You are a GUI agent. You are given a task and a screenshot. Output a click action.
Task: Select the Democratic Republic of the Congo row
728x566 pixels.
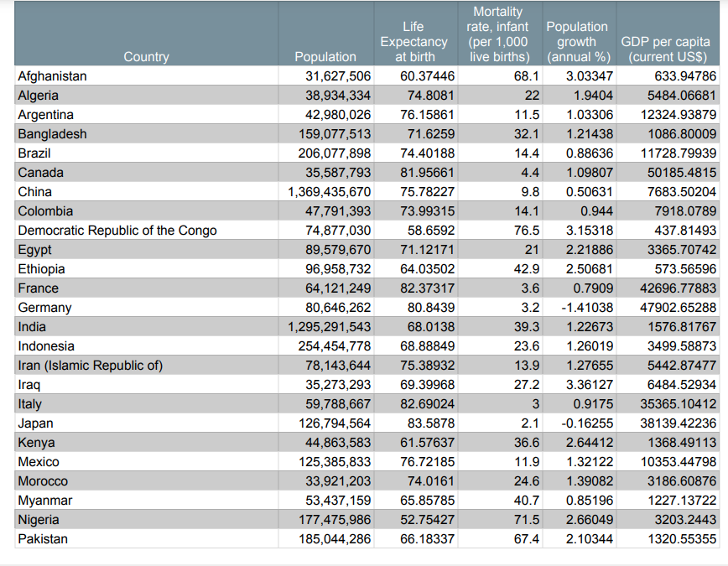click(x=117, y=230)
